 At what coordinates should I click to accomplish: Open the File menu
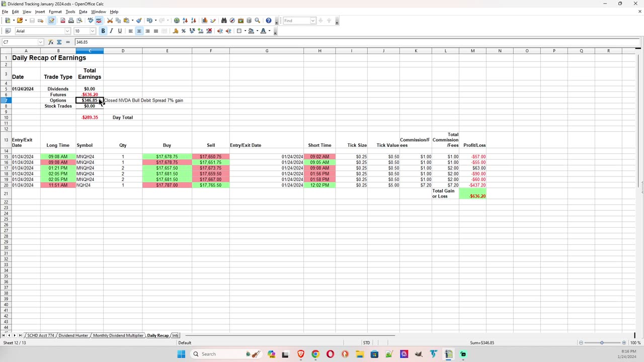point(5,12)
